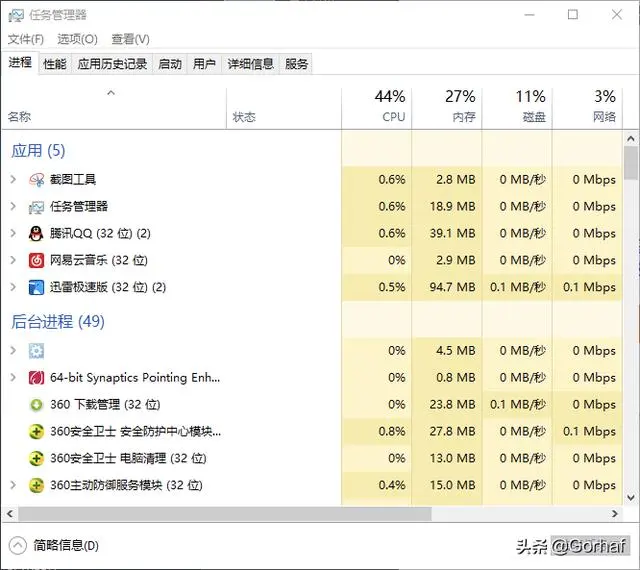Sort by CPU 44% column header
The image size is (640, 570).
point(376,108)
